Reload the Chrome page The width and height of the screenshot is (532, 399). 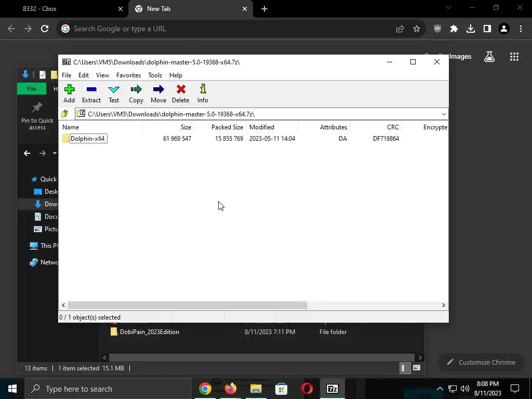(x=45, y=29)
